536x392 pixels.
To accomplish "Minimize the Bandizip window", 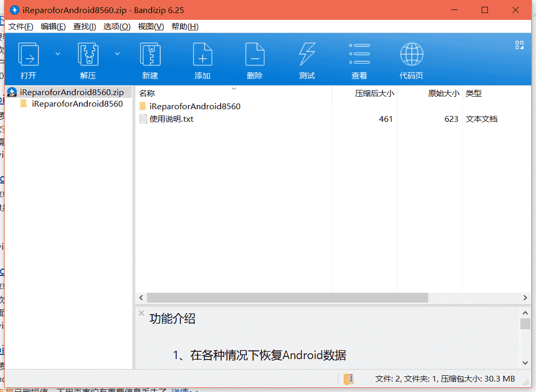I will (454, 10).
